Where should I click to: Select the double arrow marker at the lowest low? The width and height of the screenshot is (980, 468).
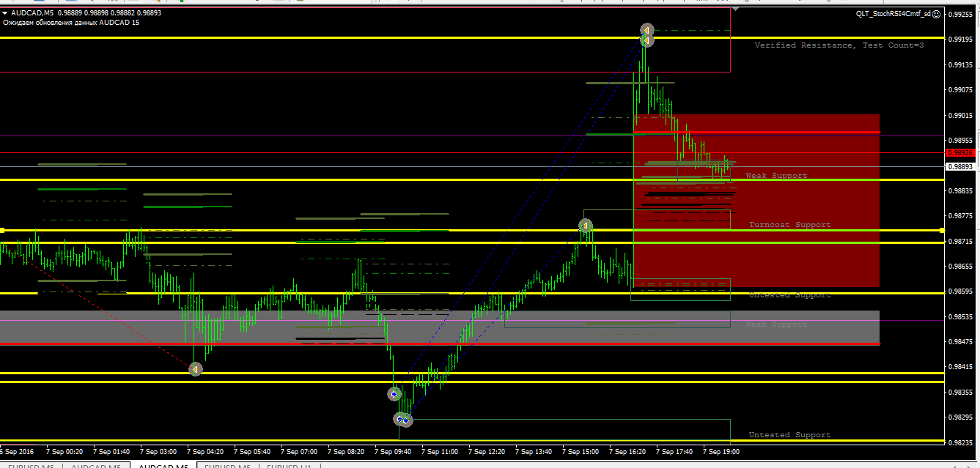pos(403,420)
